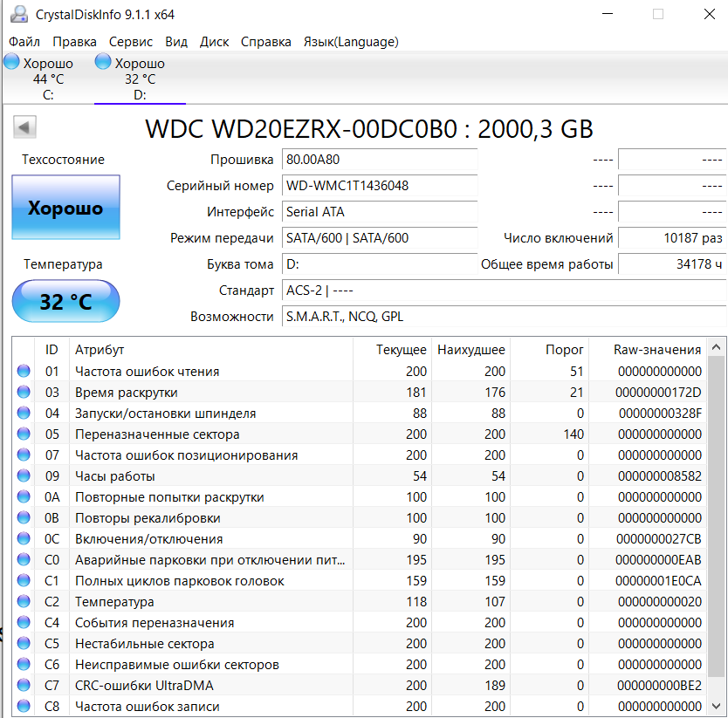Click the Прошивка field 80.00A80
Image resolution: width=728 pixels, height=718 pixels.
(x=380, y=160)
